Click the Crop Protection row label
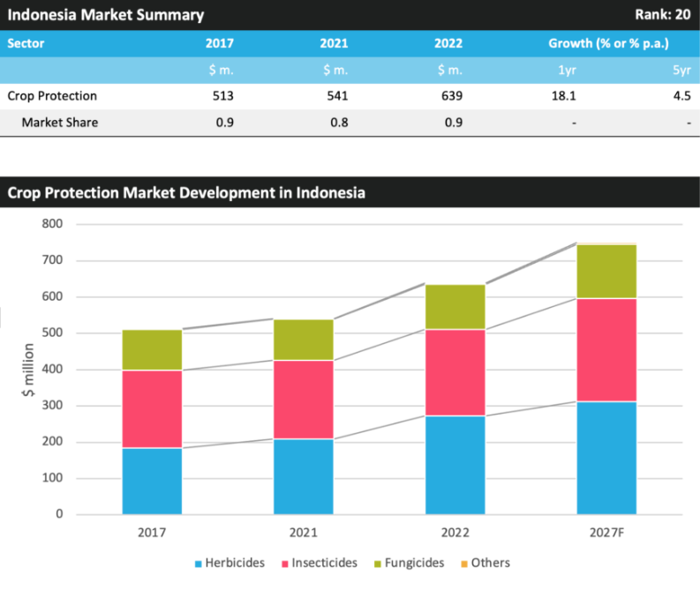This screenshot has height=591, width=700. [x=52, y=96]
